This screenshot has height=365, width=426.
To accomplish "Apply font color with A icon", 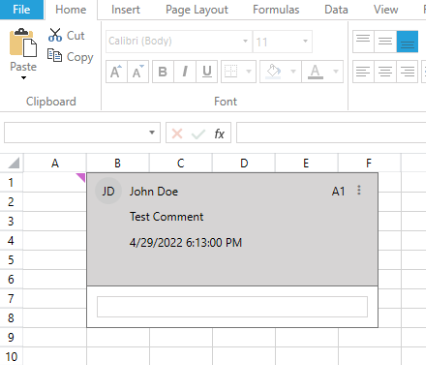I will pyautogui.click(x=315, y=71).
